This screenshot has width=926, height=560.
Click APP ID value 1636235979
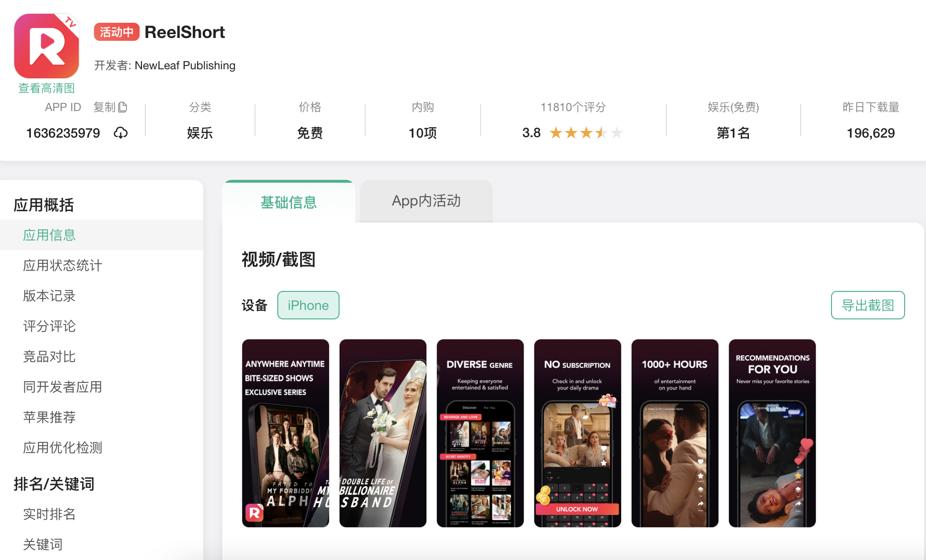point(63,133)
